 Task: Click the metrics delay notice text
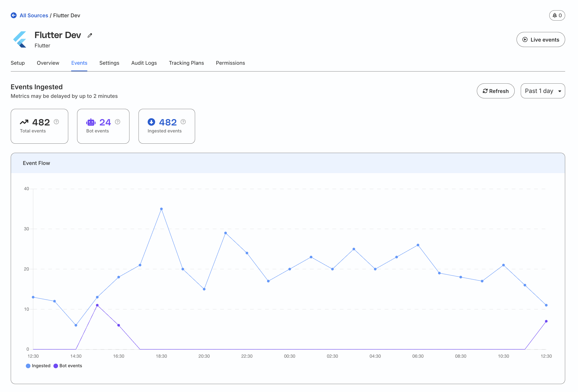pyautogui.click(x=64, y=96)
